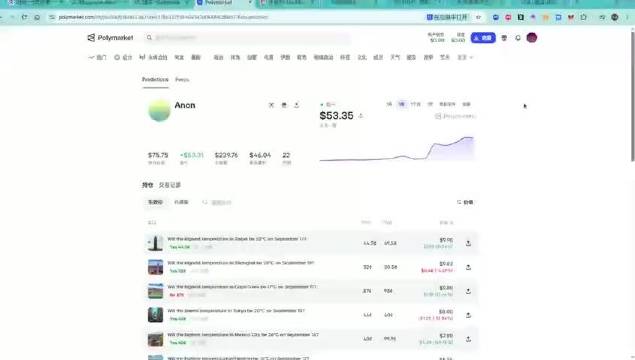Open the user avatar menu in header
Screen dimensions: 635x360
[x=531, y=38]
